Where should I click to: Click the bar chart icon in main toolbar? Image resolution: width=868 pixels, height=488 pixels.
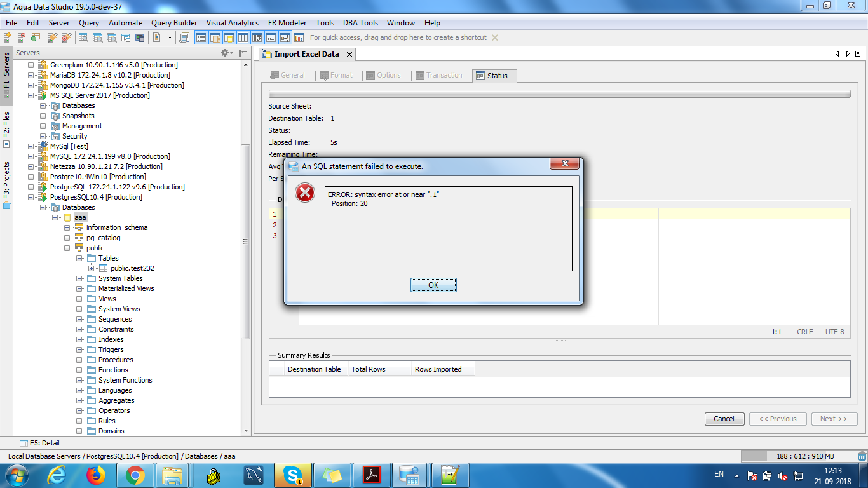(299, 37)
